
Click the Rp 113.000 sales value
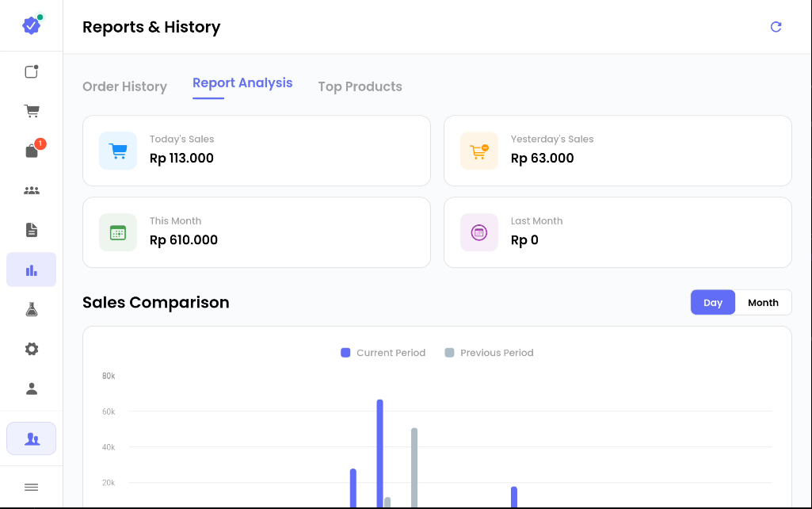click(181, 158)
